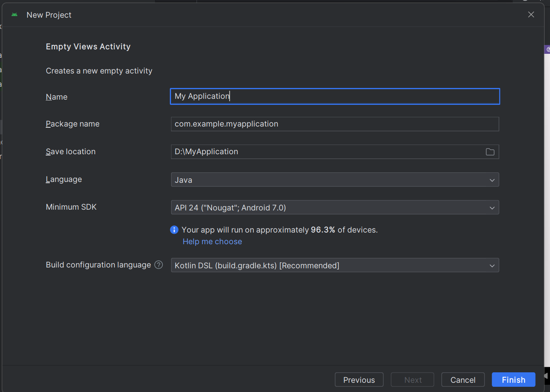
Task: Click the Android icon in the title bar
Action: 14,15
